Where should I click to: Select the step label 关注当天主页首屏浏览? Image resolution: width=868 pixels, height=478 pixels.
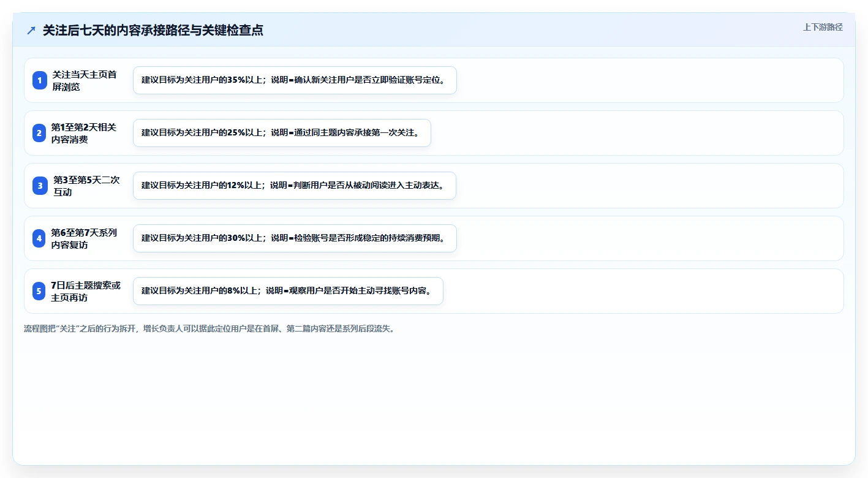[x=85, y=80]
